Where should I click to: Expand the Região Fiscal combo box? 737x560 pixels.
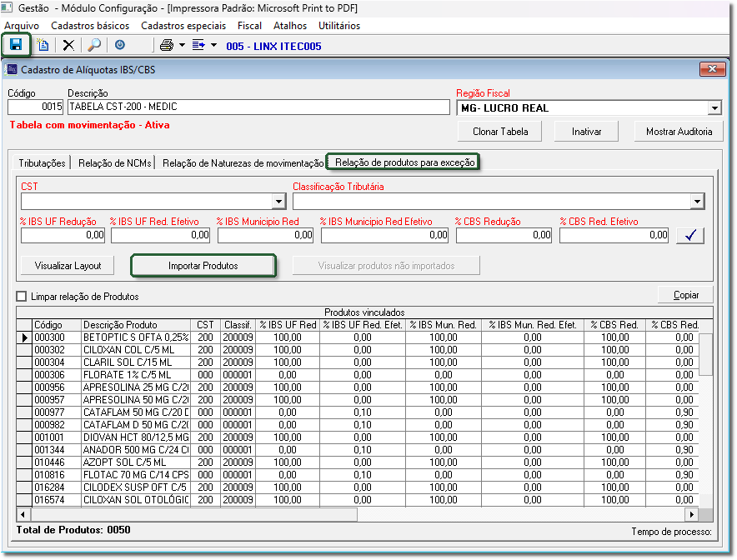tap(714, 108)
